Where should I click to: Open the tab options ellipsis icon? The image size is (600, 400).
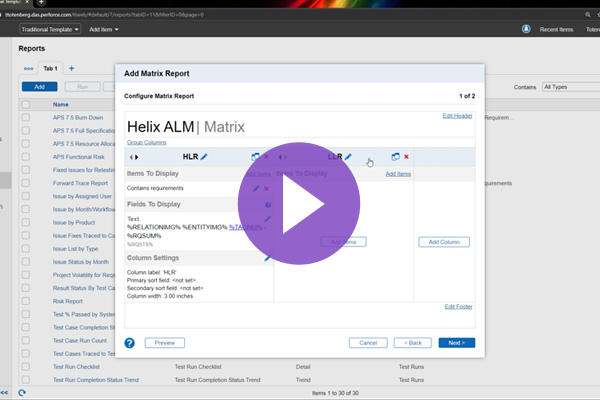(28, 69)
